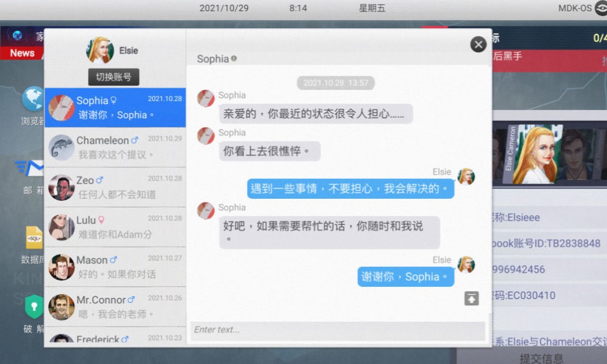The width and height of the screenshot is (607, 364).
Task: Click Lulu's avatar picture
Action: click(x=61, y=227)
